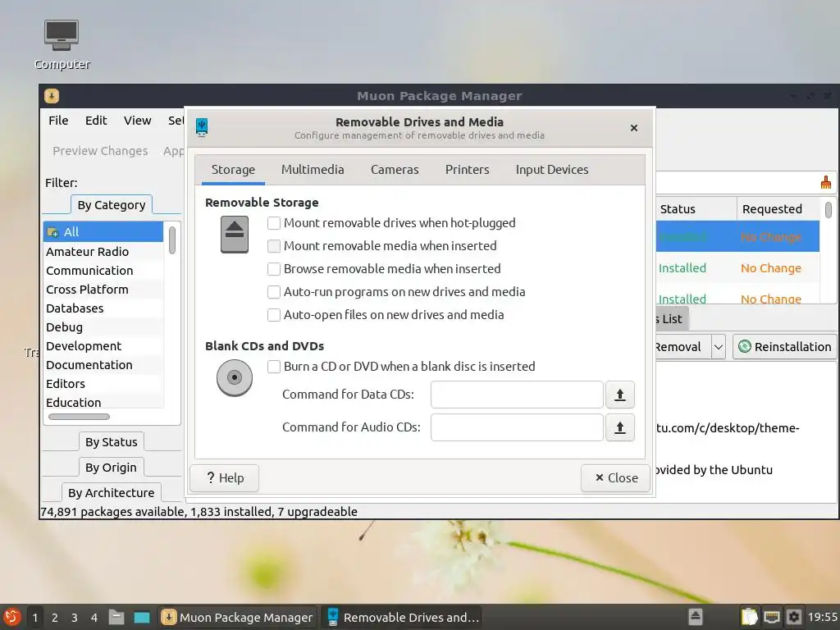Viewport: 840px width, 630px height.
Task: Open the file manager icon in taskbar
Action: (x=116, y=617)
